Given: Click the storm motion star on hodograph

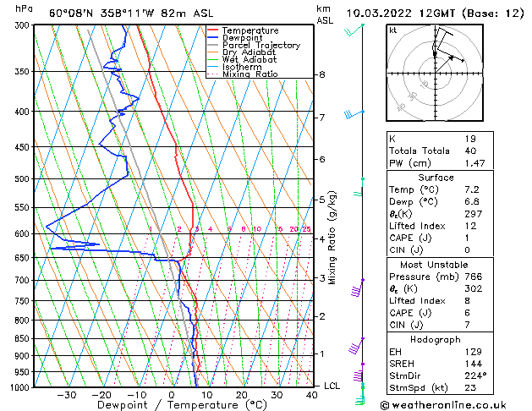Looking at the screenshot, I should pyautogui.click(x=451, y=58).
